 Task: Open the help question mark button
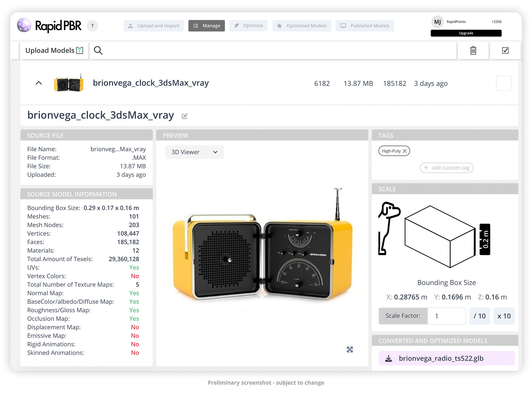tap(92, 26)
